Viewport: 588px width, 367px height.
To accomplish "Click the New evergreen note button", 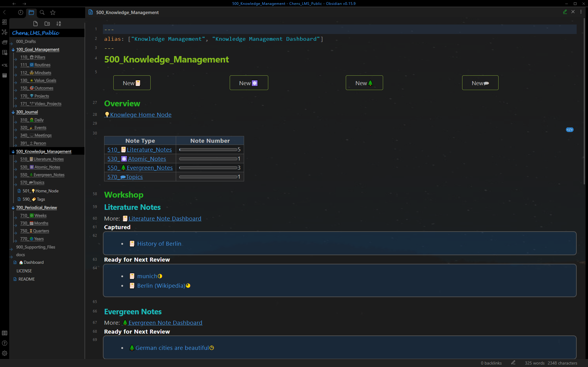I will [x=364, y=83].
